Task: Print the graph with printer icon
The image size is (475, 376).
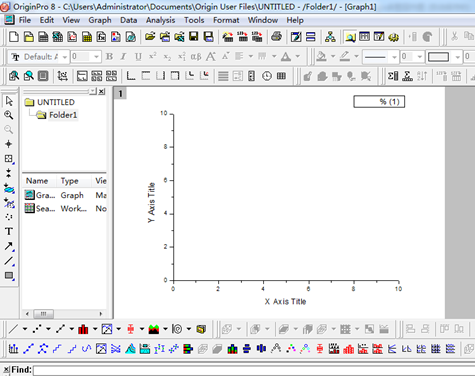Action: pyautogui.click(x=276, y=37)
